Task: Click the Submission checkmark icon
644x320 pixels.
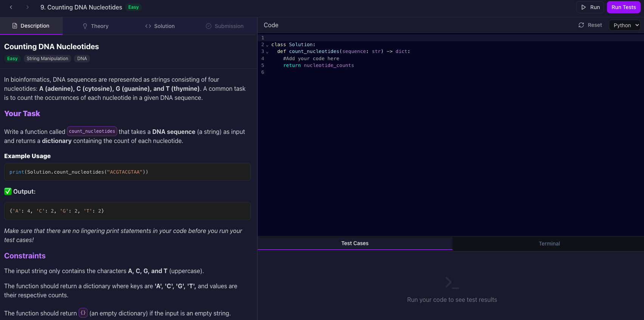Action: pos(209,26)
